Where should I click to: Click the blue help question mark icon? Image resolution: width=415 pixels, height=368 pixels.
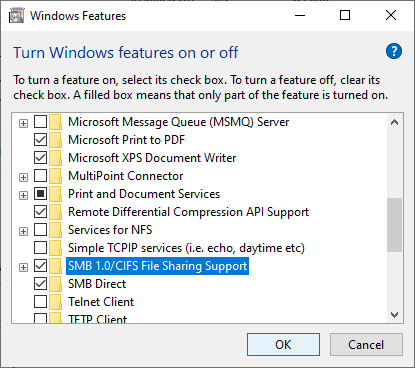tap(394, 51)
